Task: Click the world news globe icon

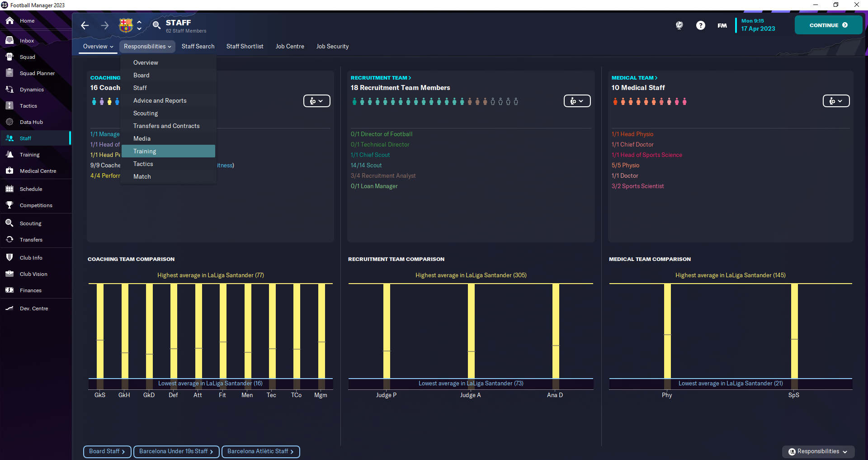Action: 679,26
